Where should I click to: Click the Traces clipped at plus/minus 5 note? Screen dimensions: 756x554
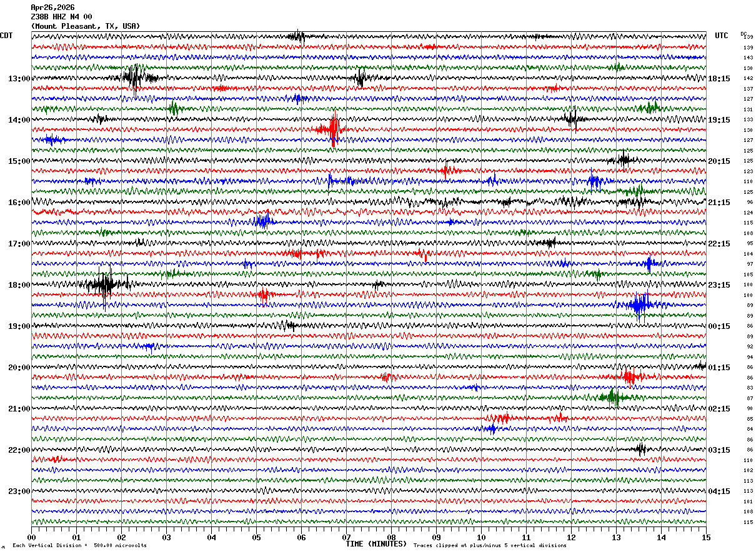490,545
